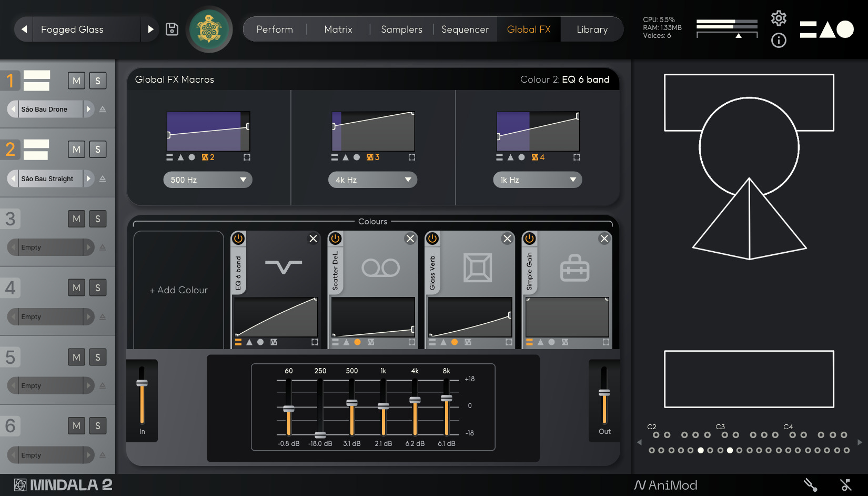
Task: Remove the Simple Gain colour
Action: (x=604, y=239)
